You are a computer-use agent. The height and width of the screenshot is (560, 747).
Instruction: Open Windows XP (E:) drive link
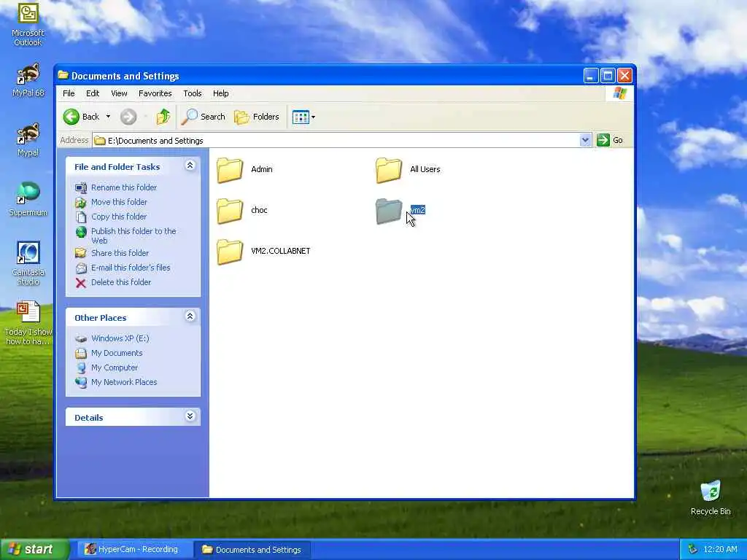120,338
